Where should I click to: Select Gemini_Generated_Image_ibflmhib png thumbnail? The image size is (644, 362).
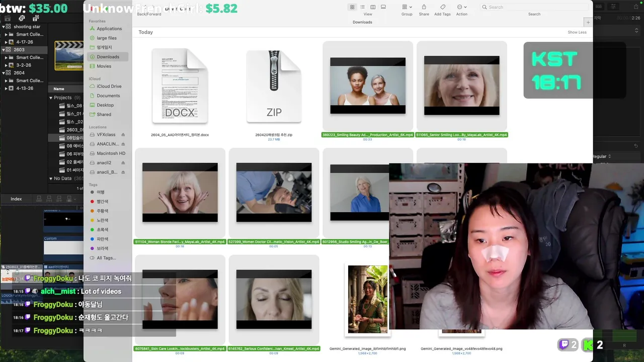point(368,299)
